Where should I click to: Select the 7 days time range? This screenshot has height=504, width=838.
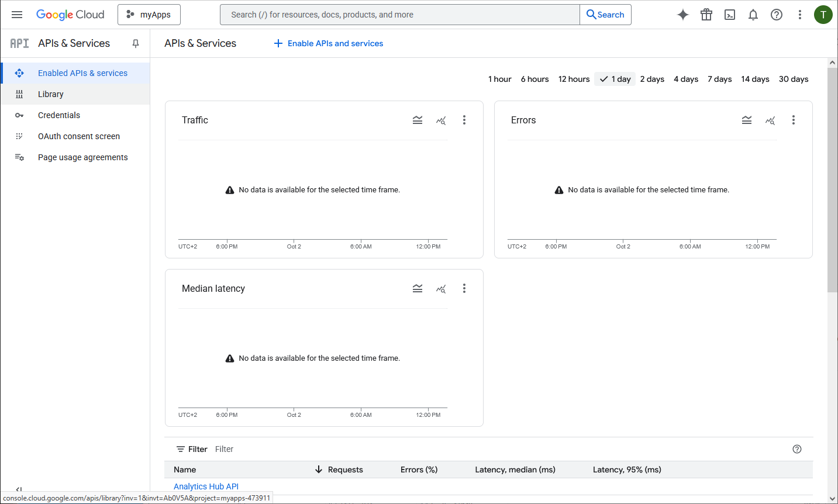pos(719,79)
